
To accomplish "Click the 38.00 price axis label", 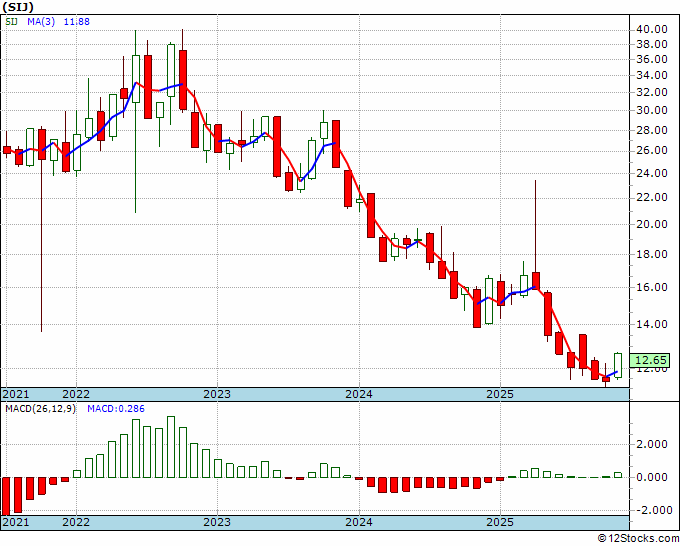I will tap(652, 44).
